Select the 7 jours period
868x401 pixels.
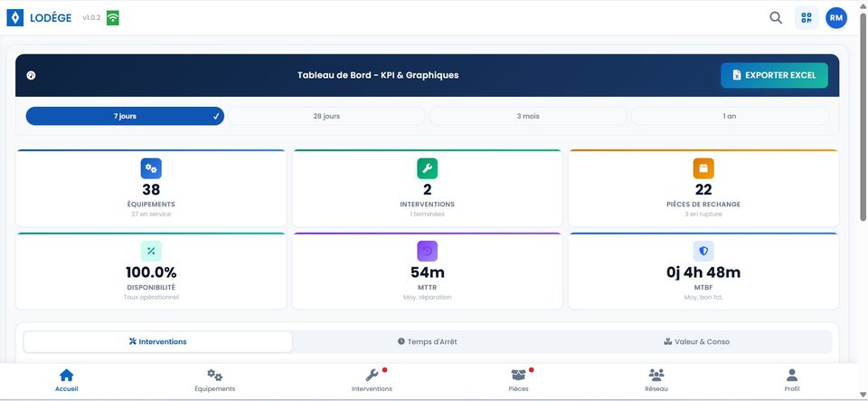coord(125,116)
